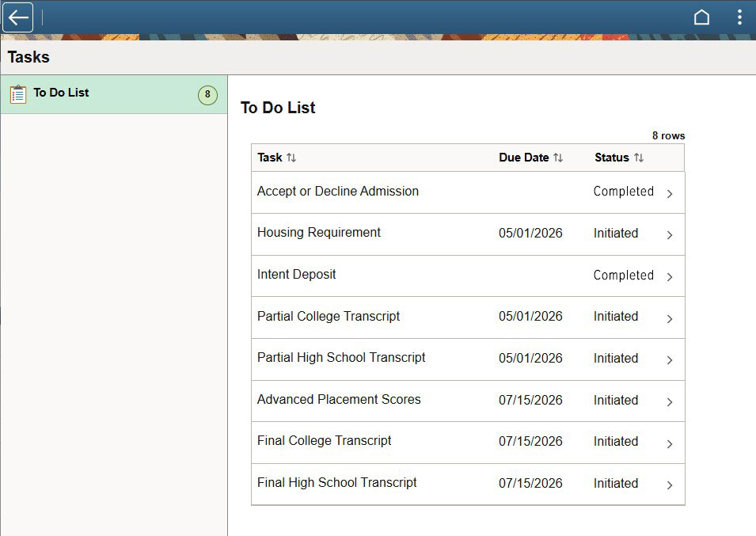Click the Initiated status for Housing Requirement
Screen dimensions: 756x536
pyautogui.click(x=616, y=233)
